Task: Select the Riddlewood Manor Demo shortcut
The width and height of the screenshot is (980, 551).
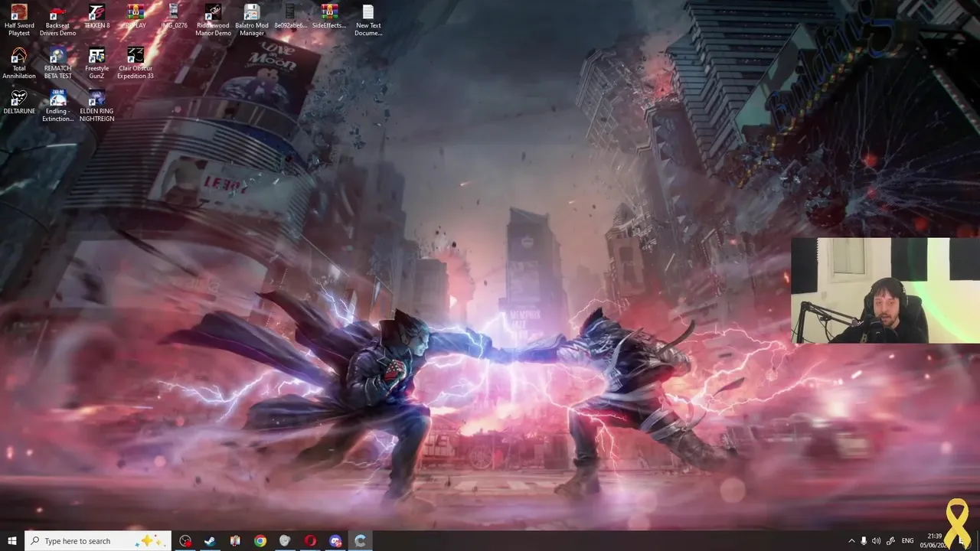Action: (x=213, y=20)
